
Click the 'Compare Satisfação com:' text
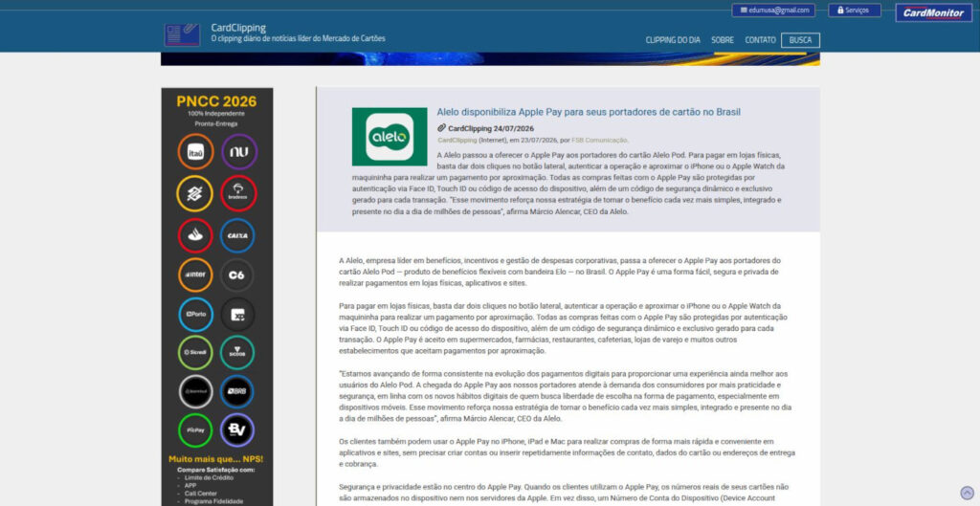coord(216,470)
